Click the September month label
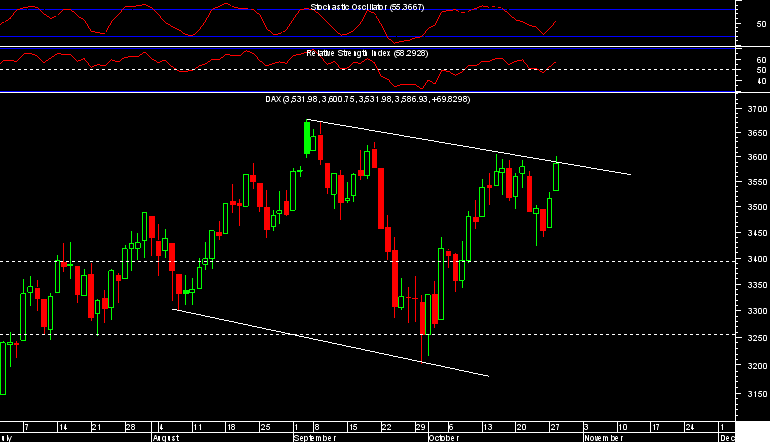Viewport: 770px width, 442px height. click(315, 438)
